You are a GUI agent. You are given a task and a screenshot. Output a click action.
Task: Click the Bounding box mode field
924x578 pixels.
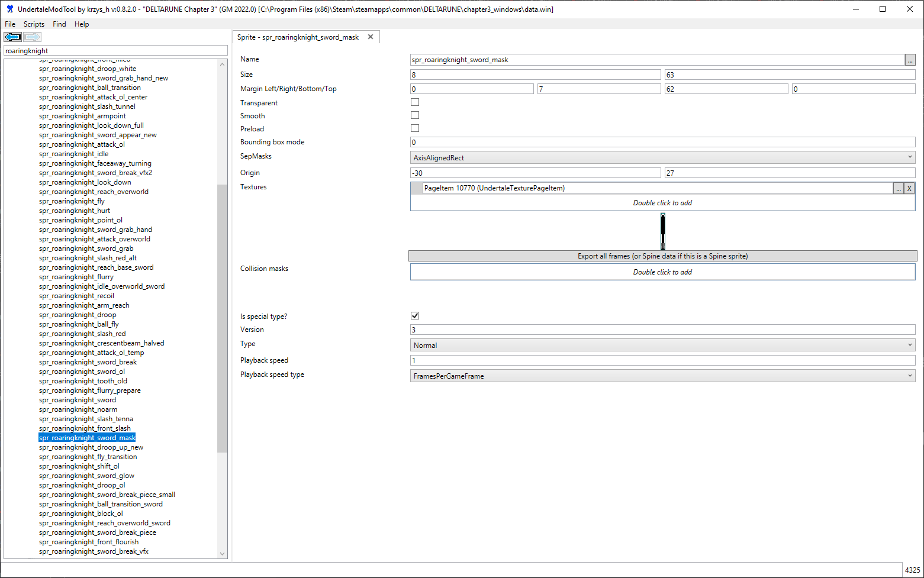662,143
